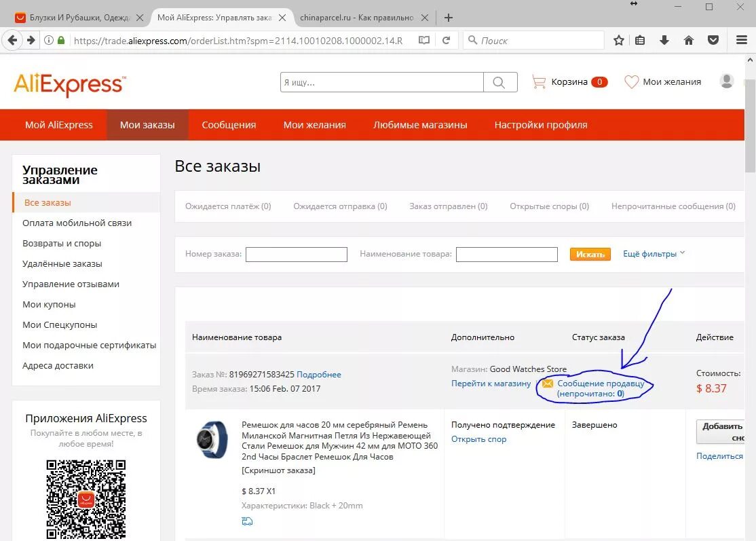This screenshot has height=541, width=756.
Task: Focus the 'Я ищу...' search box
Action: (382, 82)
